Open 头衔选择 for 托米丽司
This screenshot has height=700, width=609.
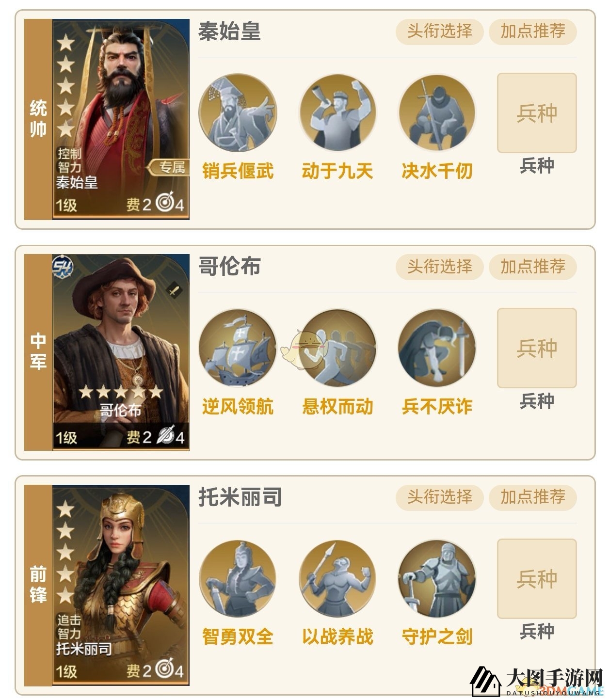439,497
